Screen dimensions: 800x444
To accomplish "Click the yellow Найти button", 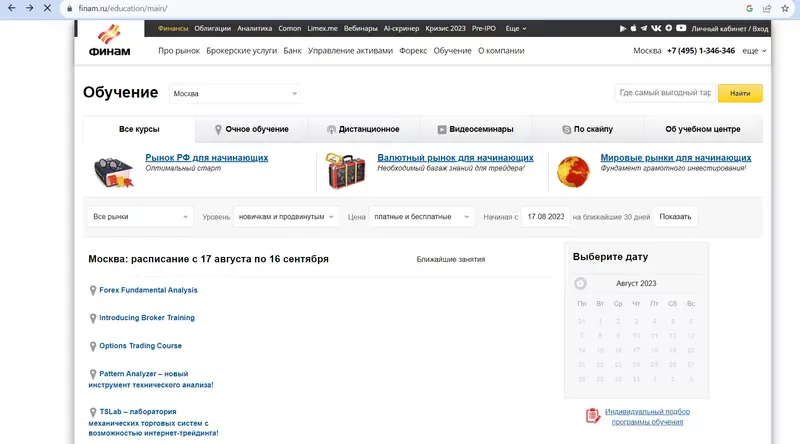I will tap(740, 93).
